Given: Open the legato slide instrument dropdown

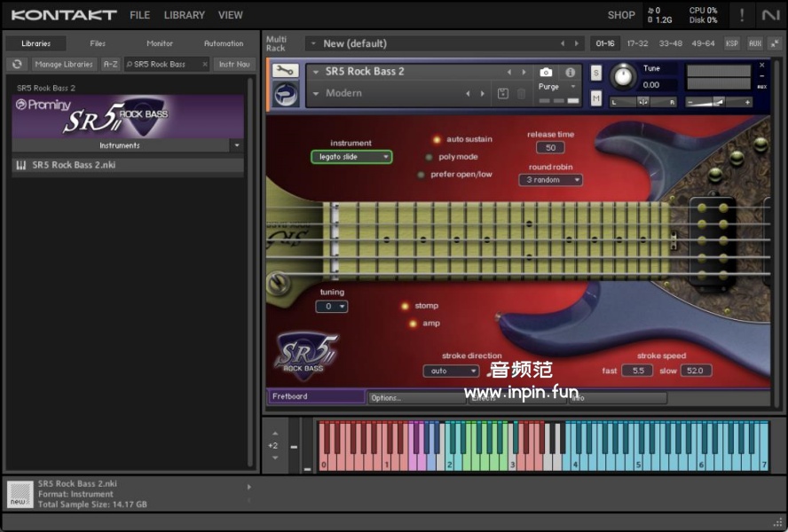Looking at the screenshot, I should 351,157.
